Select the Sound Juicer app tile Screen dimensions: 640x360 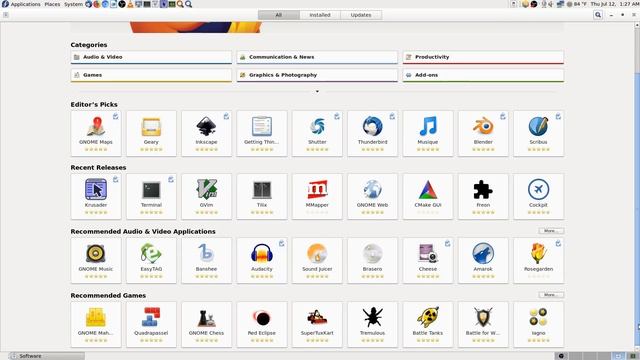pyautogui.click(x=317, y=260)
